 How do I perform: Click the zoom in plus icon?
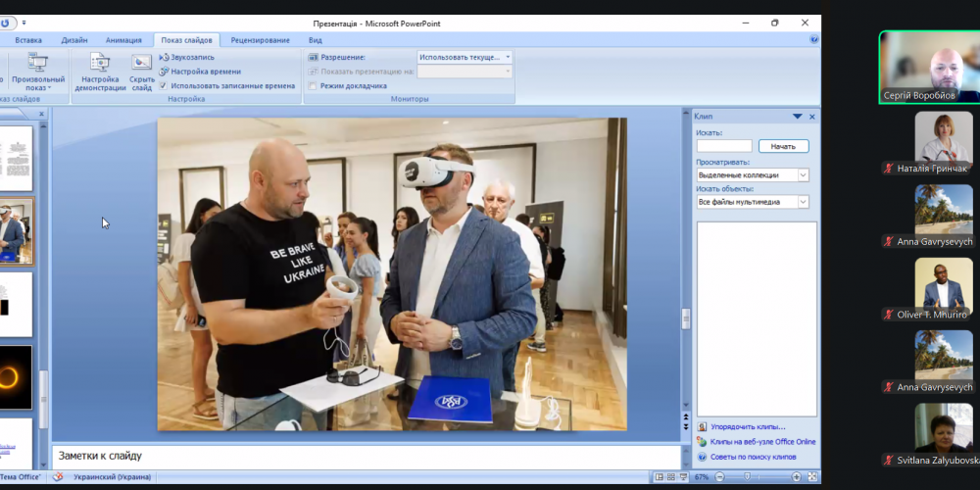pos(796,477)
